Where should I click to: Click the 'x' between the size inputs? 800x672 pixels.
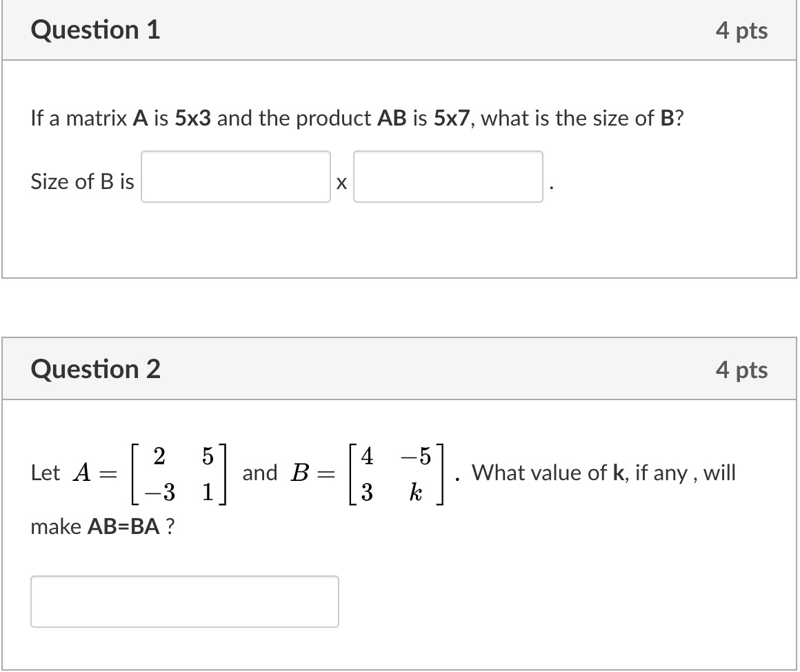point(341,184)
